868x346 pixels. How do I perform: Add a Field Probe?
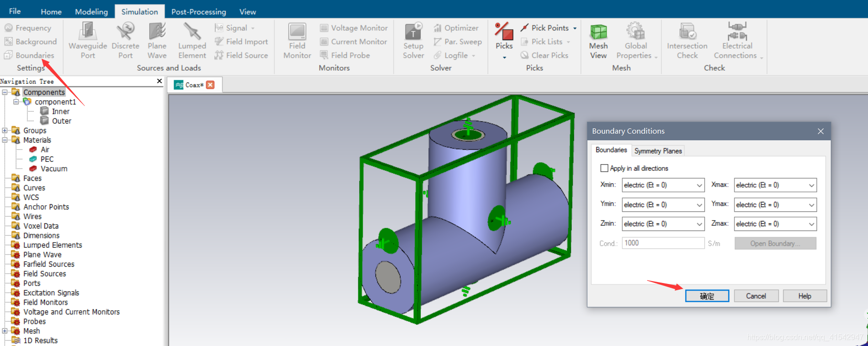pos(345,55)
